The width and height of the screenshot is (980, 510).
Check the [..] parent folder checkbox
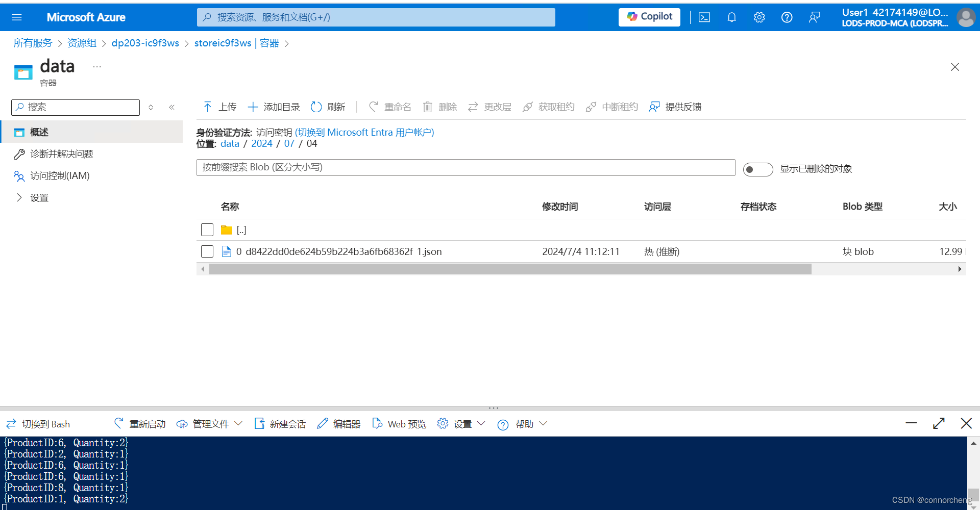point(207,230)
